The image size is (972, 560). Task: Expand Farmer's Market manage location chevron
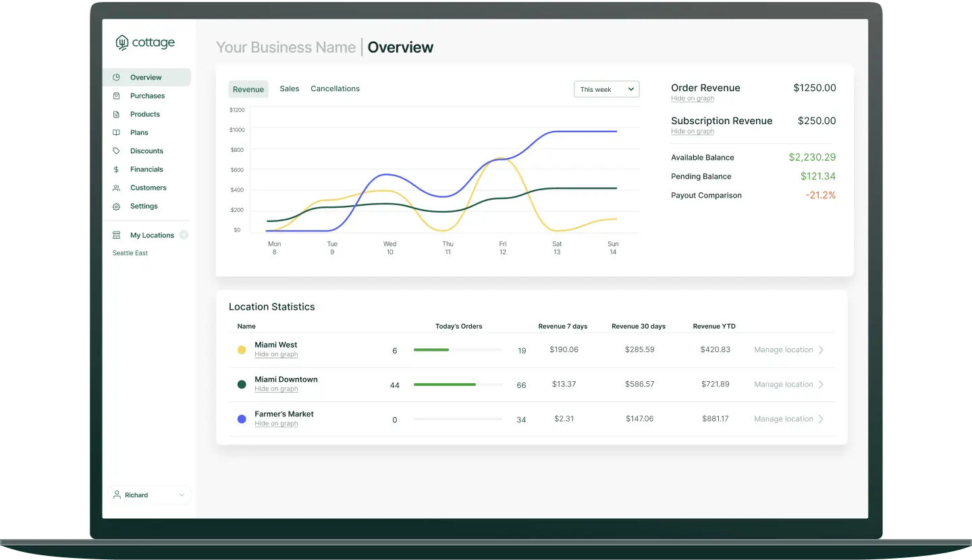click(821, 419)
